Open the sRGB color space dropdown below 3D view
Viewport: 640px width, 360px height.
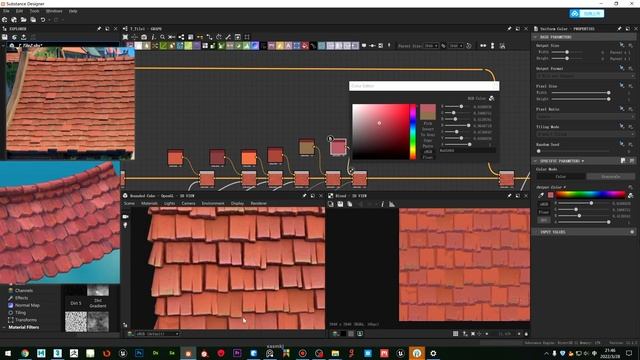point(157,334)
